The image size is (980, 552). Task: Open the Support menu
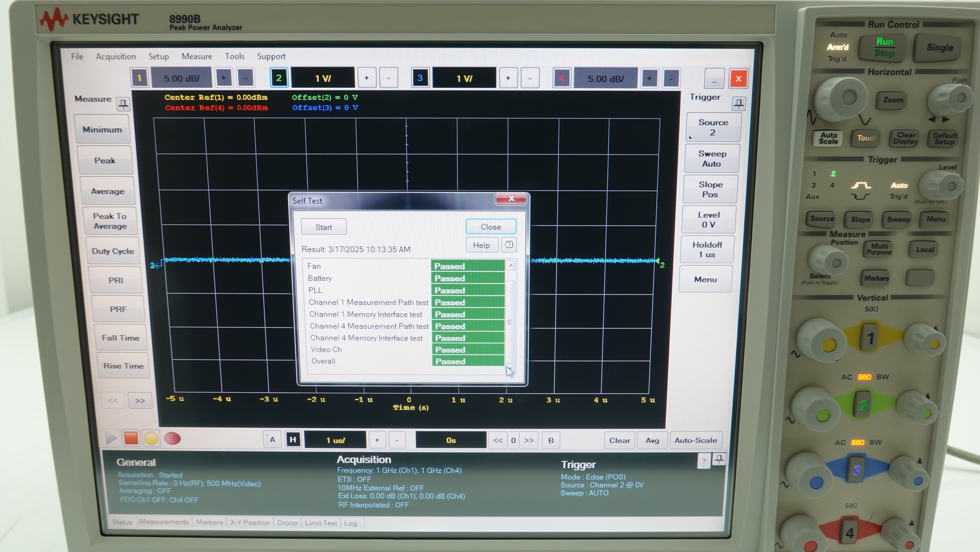[271, 56]
